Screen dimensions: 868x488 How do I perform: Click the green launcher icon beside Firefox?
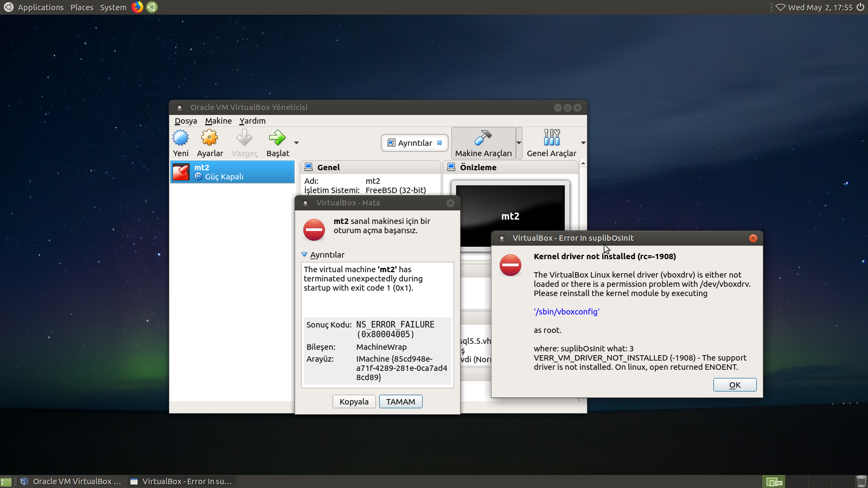[152, 7]
